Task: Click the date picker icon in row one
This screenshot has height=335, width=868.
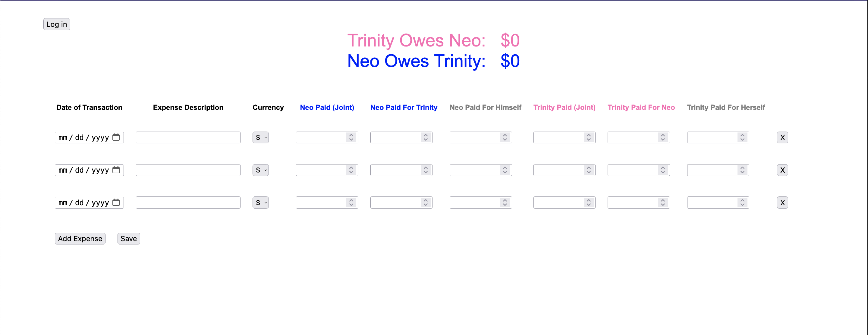Action: (x=116, y=137)
